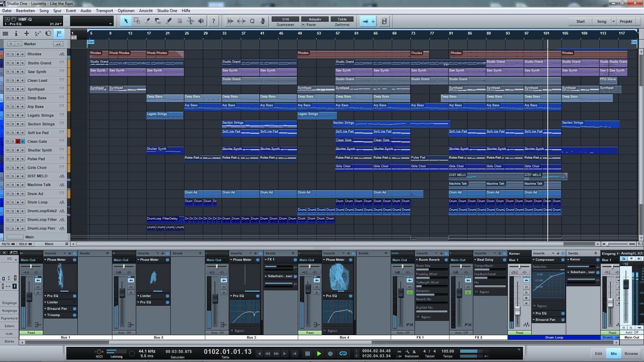The image size is (644, 362).
Task: Click the Ausgänge console button
Action: click(x=9, y=311)
